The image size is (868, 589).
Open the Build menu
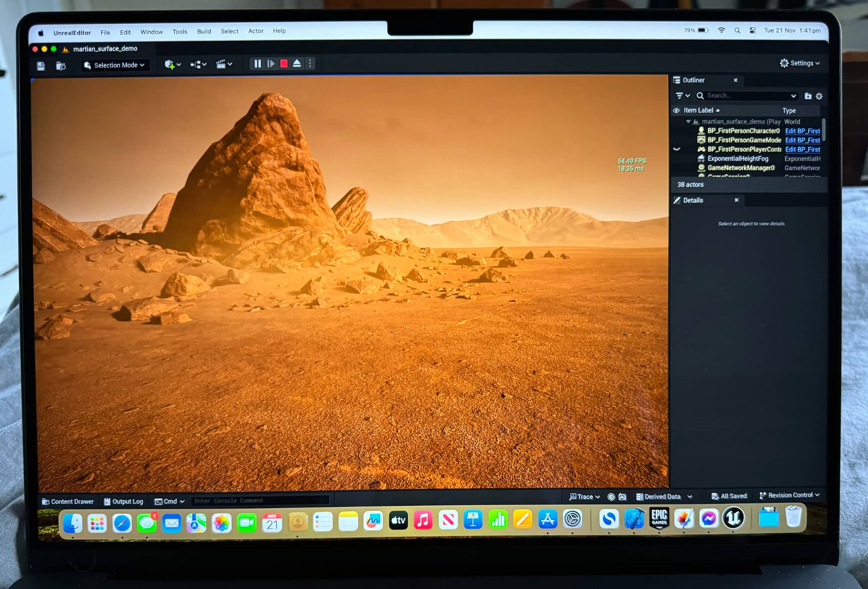pos(204,31)
